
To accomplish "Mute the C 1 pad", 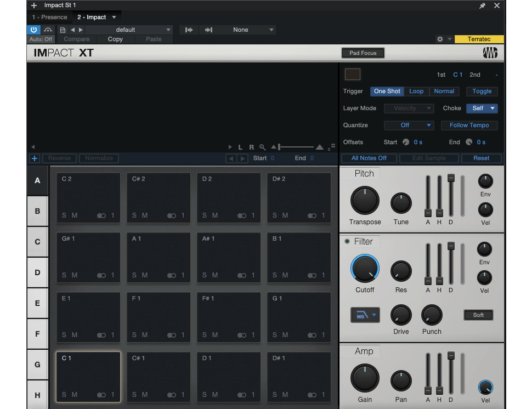I will coord(75,395).
